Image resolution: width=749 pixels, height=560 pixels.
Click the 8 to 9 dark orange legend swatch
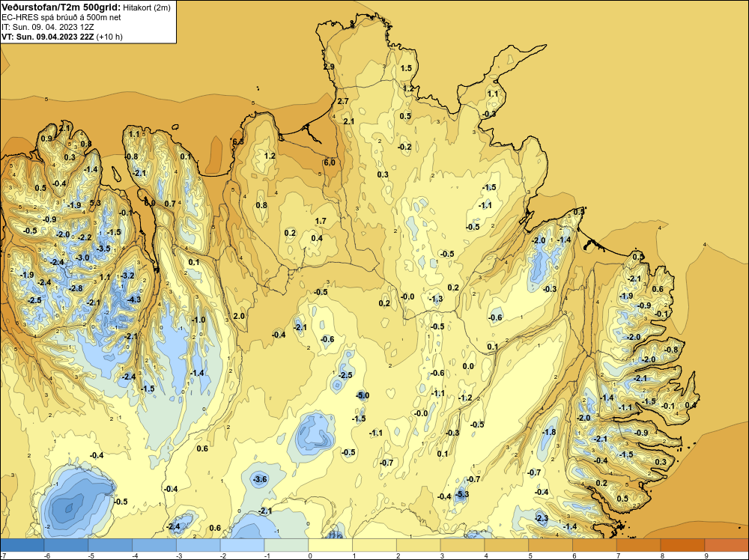682,545
